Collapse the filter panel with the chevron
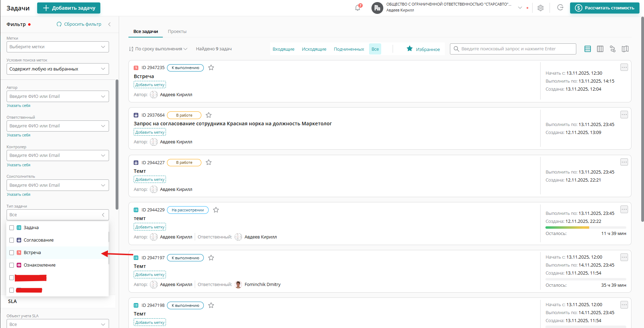644x328 pixels. [x=109, y=24]
